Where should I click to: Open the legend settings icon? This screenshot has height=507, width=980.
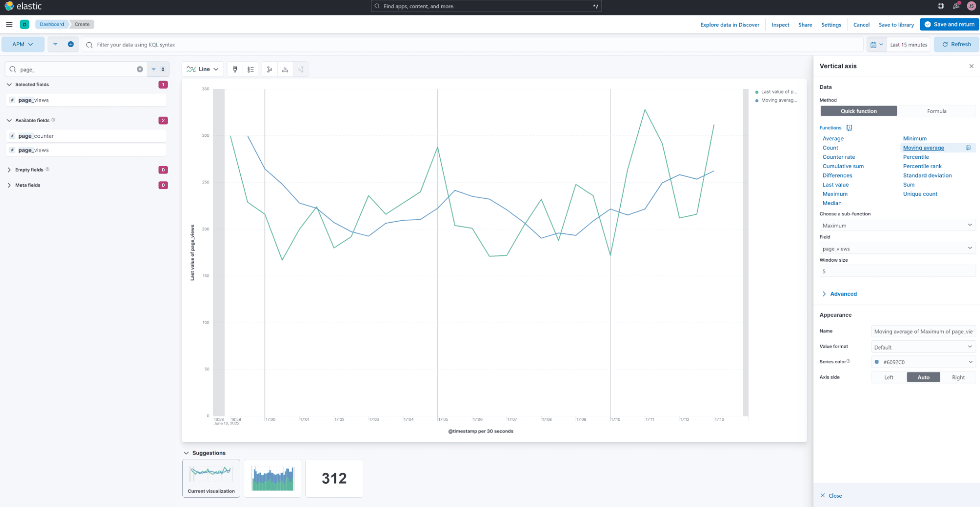tap(251, 69)
